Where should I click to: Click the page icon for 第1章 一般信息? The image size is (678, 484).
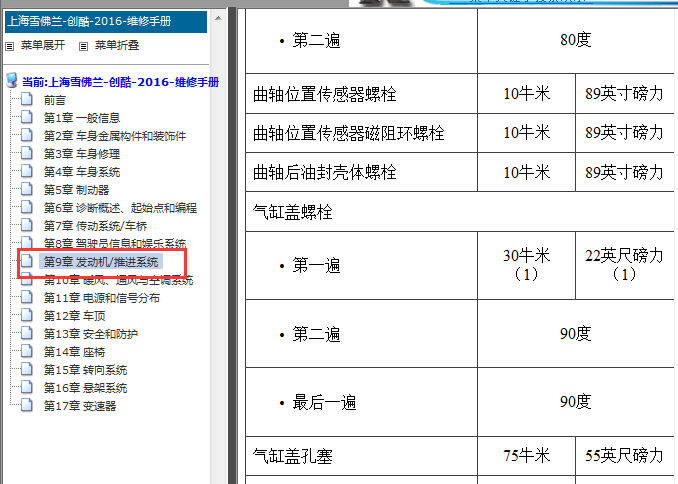tap(27, 117)
